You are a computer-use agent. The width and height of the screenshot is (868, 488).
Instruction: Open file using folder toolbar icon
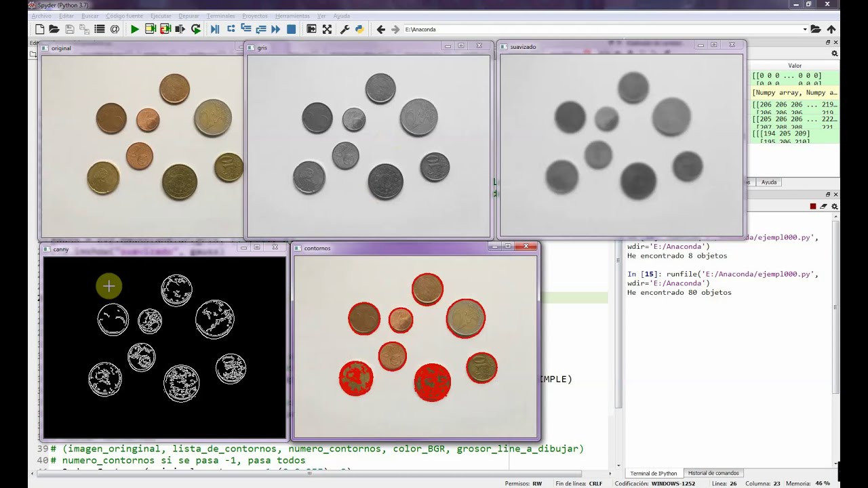point(54,29)
